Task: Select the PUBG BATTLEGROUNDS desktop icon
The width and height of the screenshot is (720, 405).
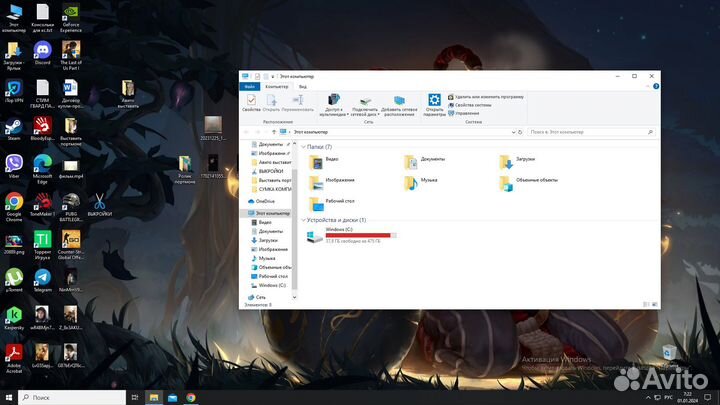Action: [71, 207]
